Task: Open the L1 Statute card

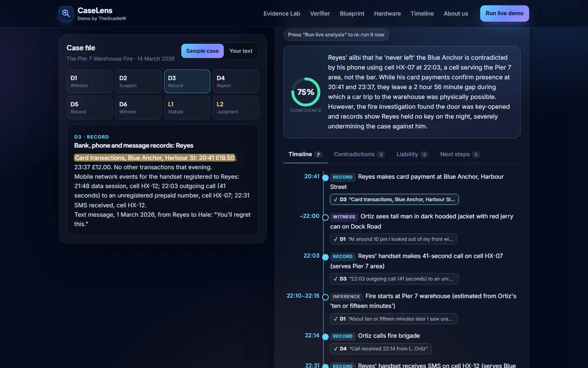Action: point(187,107)
